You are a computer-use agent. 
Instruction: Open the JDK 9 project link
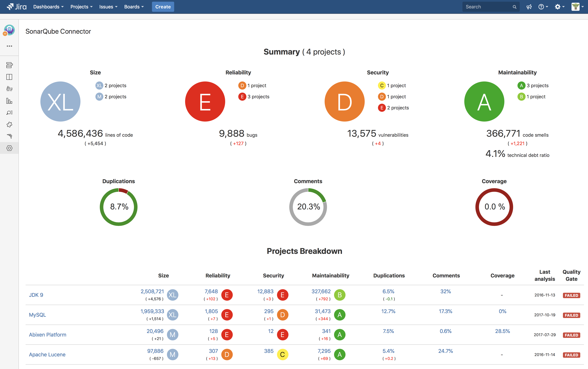tap(36, 295)
